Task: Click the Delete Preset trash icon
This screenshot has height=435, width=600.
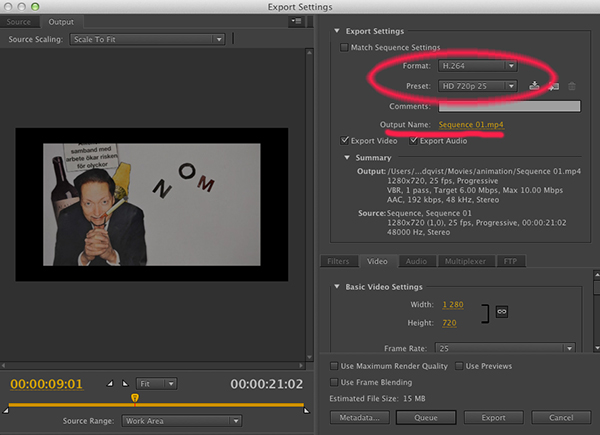Action: [x=572, y=86]
